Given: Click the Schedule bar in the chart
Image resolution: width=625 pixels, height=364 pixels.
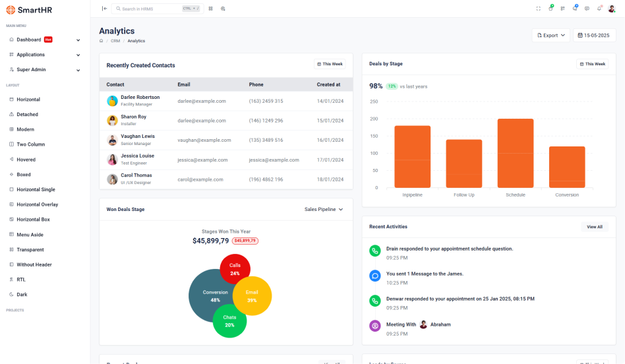Looking at the screenshot, I should click(516, 154).
